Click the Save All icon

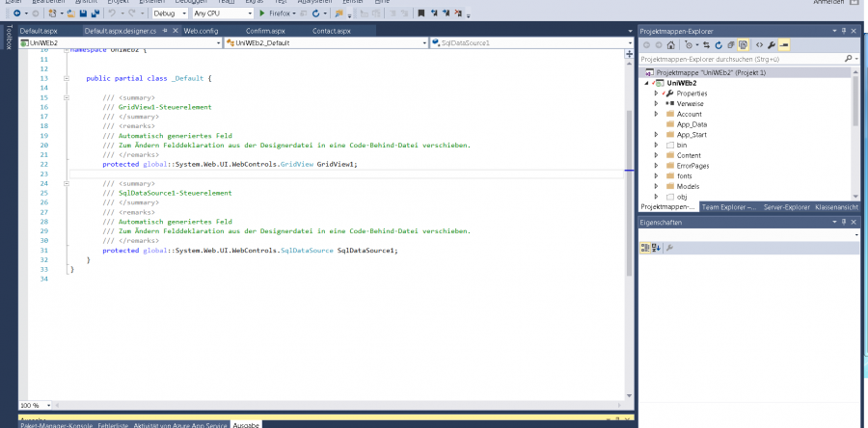(x=95, y=13)
